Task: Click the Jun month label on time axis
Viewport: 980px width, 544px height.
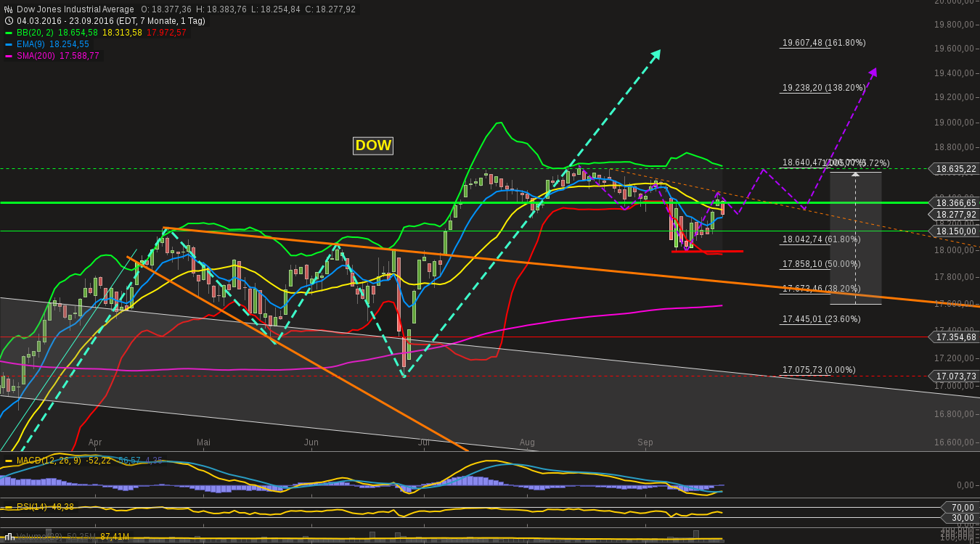Action: (x=311, y=442)
